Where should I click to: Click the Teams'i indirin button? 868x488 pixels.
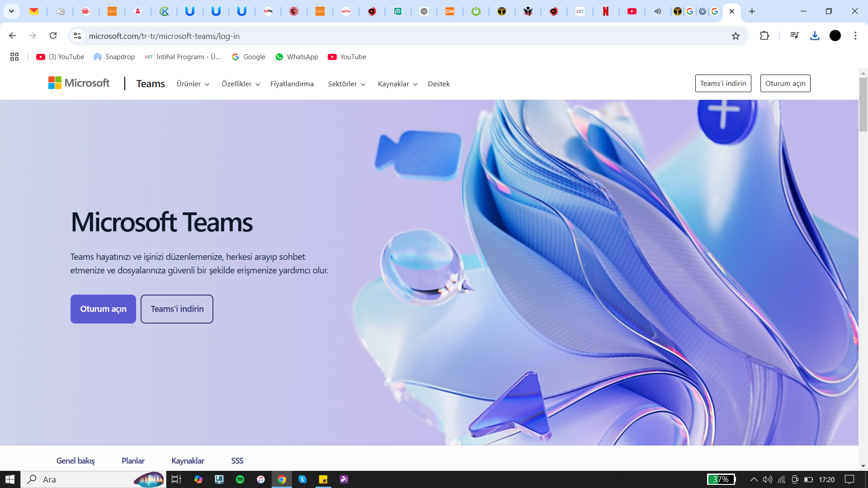177,309
